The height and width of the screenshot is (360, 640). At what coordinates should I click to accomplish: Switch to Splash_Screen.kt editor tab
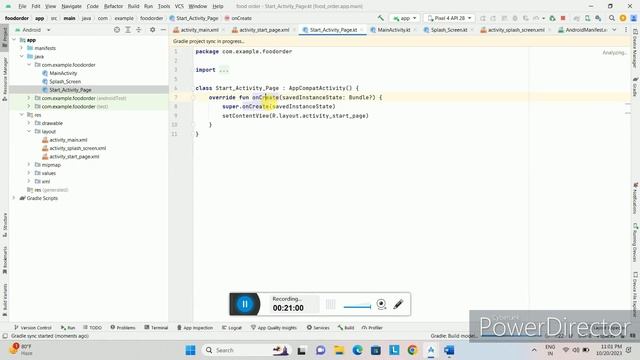449,30
